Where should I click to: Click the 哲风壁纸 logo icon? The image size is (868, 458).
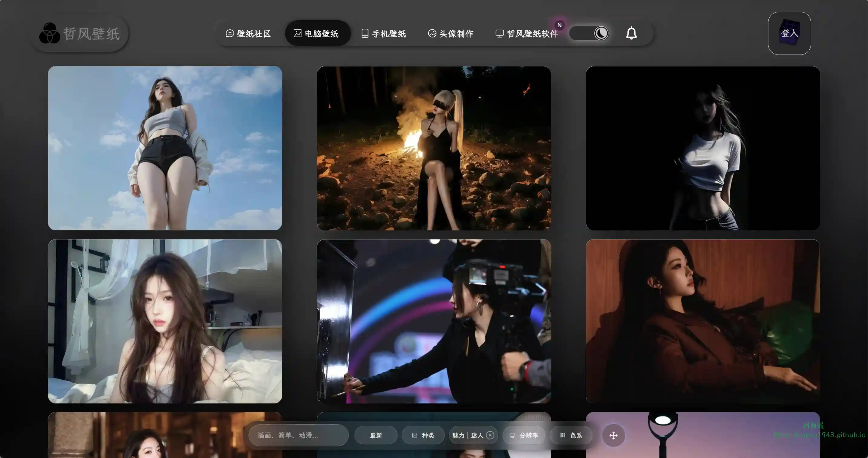[x=50, y=33]
